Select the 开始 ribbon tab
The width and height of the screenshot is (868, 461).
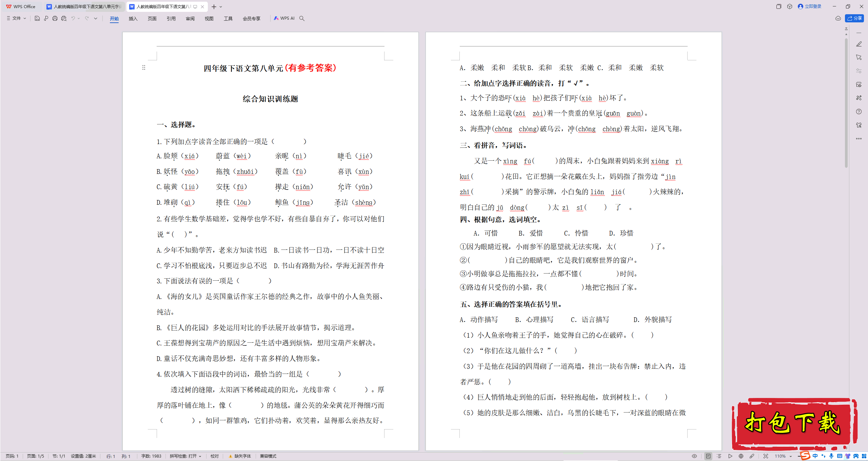114,19
